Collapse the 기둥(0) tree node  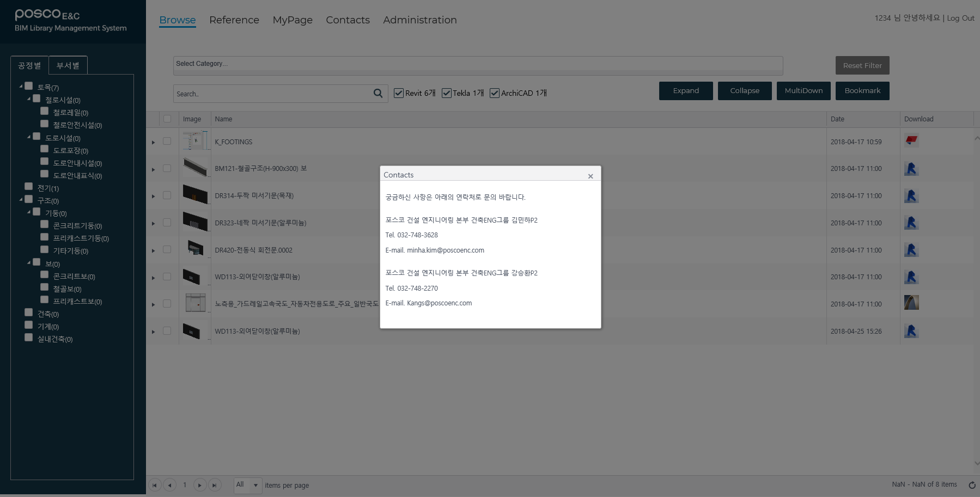coord(29,212)
